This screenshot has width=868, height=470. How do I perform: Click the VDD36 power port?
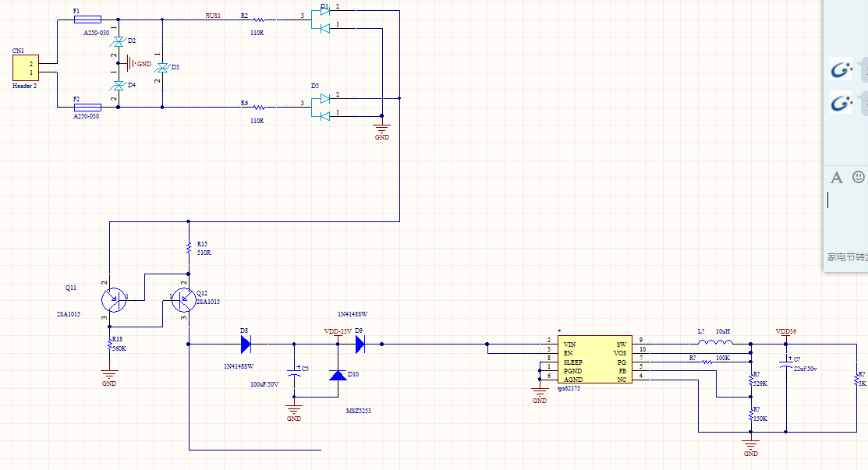(785, 333)
